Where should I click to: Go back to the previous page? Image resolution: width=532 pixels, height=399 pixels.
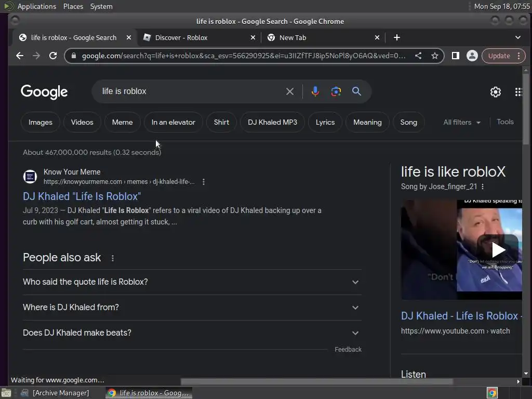pos(20,56)
